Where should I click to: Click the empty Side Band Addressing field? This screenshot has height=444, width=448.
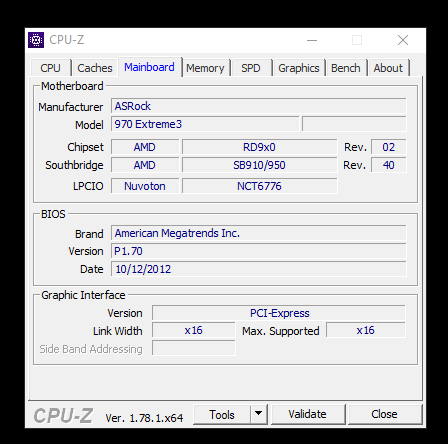click(x=194, y=349)
